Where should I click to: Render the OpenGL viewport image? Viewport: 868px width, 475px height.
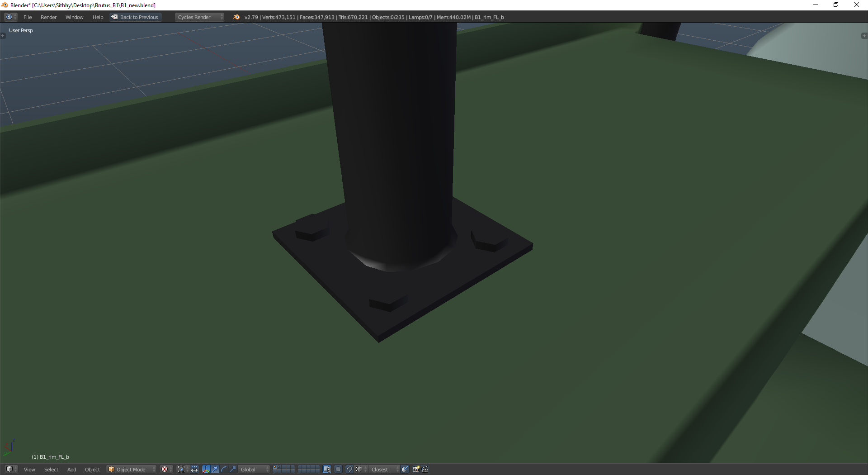click(416, 470)
